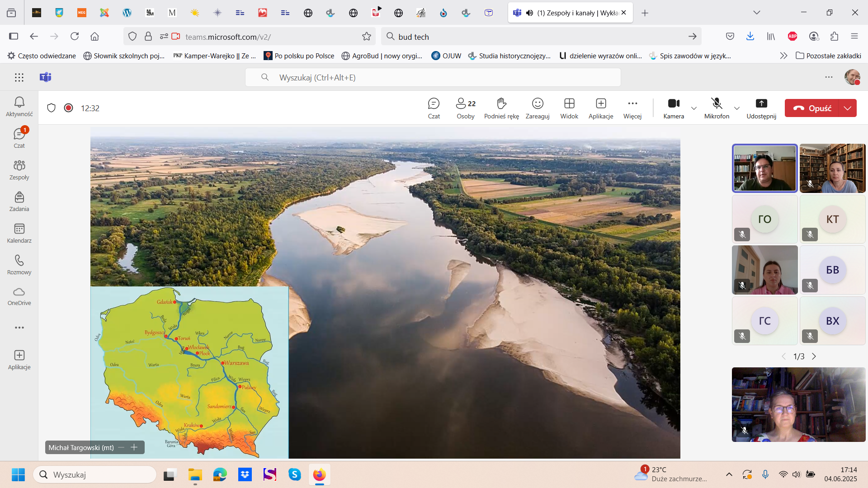Screen dimensions: 868x488
Task: Zoom out shared content minus button
Action: point(121,447)
